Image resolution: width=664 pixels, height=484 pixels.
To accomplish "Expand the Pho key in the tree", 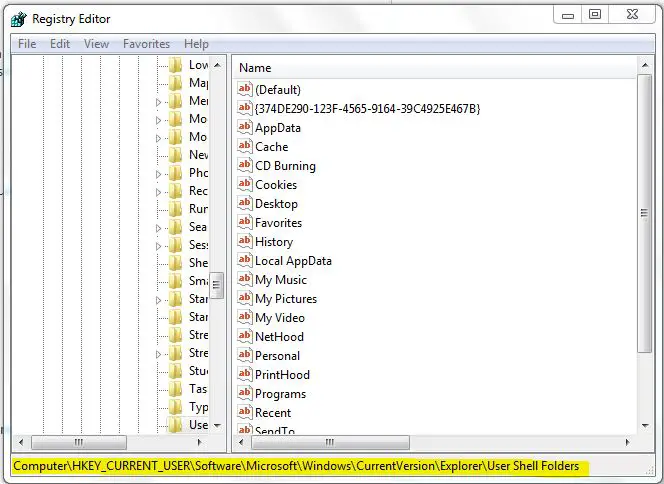I will [158, 174].
